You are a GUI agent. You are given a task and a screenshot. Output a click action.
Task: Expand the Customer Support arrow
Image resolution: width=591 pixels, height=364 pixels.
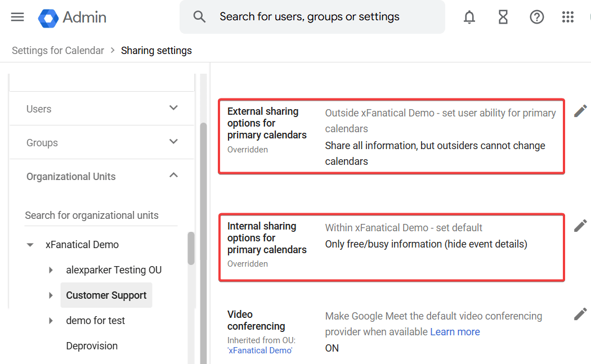(x=51, y=295)
